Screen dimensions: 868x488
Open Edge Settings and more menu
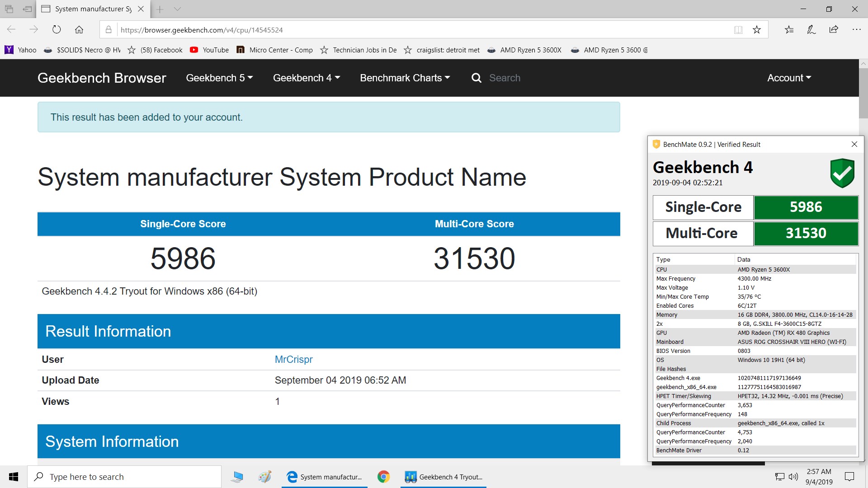click(856, 30)
